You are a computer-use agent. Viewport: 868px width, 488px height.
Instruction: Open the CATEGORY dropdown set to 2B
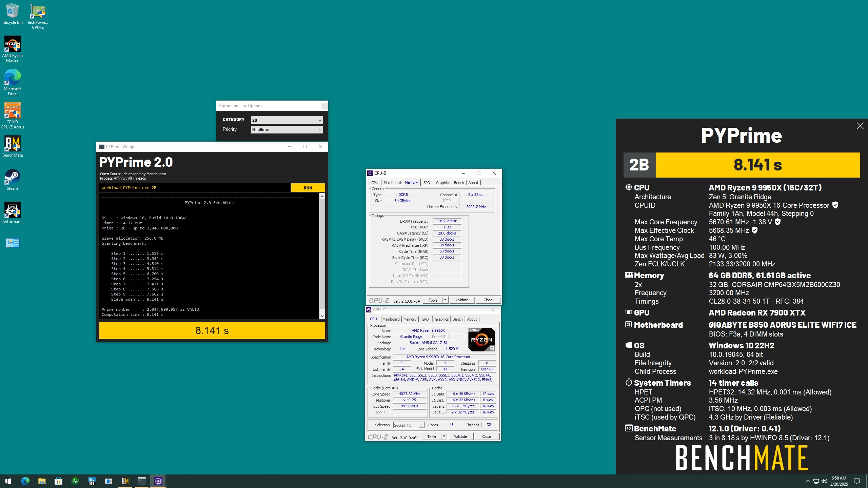tap(287, 120)
